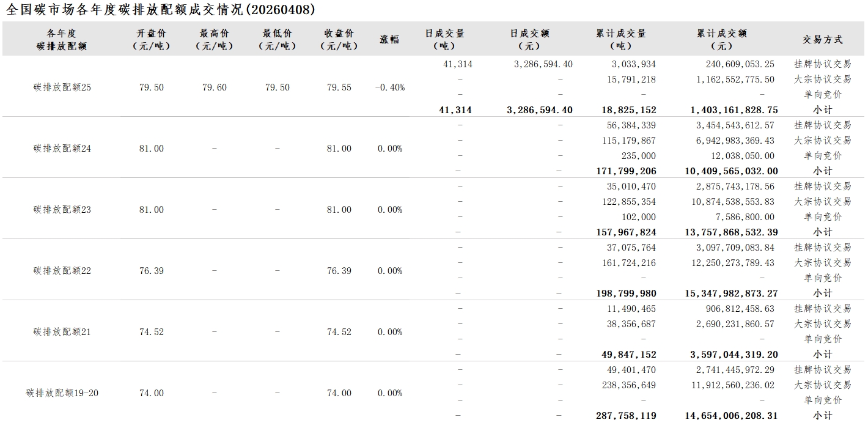Click the 交易方式 column header

(x=822, y=39)
